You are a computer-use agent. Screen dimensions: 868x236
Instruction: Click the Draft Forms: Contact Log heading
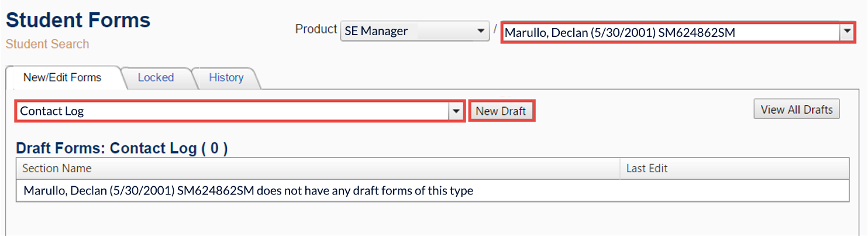tap(122, 148)
